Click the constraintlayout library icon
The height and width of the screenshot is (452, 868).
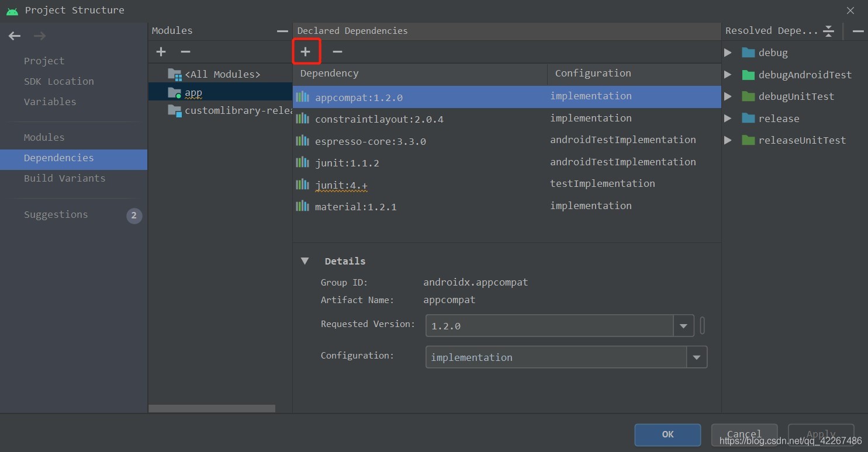[302, 119]
